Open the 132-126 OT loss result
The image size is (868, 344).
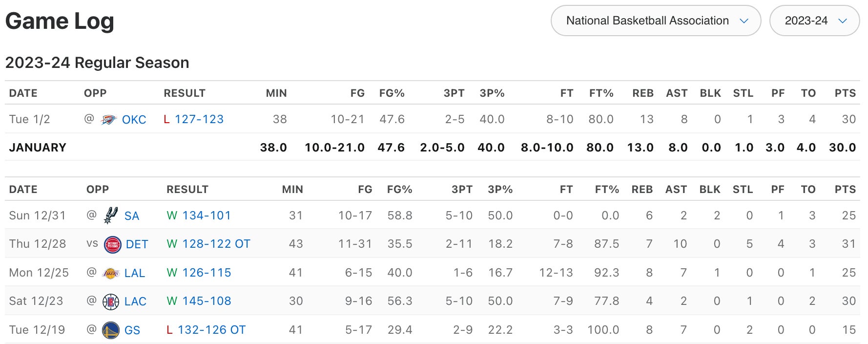[211, 330]
